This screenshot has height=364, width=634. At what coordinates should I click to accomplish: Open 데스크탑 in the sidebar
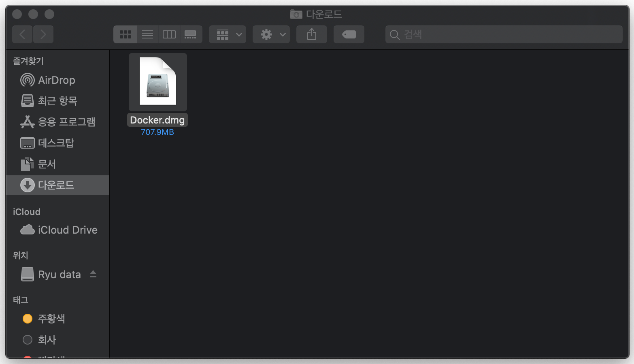click(x=57, y=143)
